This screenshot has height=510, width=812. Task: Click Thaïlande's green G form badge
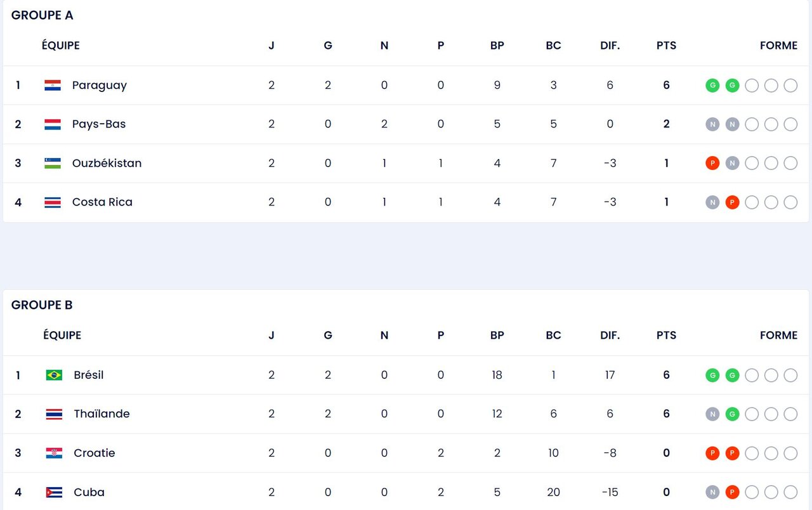[x=732, y=414]
